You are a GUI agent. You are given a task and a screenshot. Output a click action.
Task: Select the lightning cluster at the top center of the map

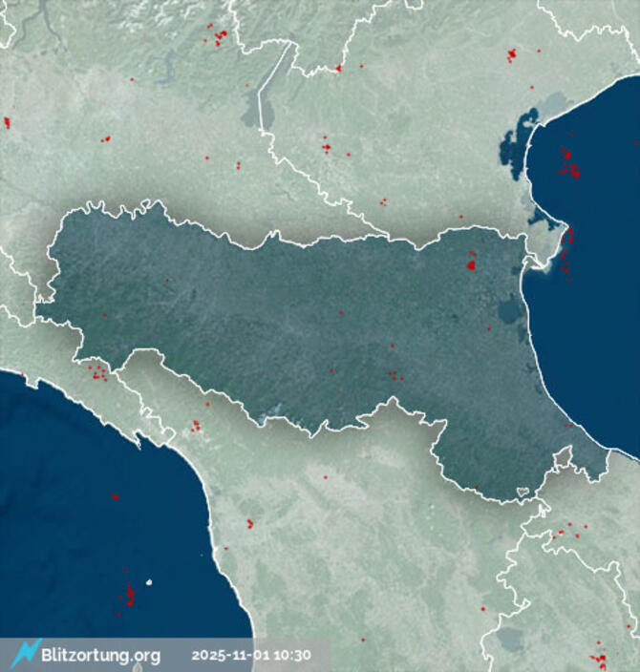click(x=219, y=37)
